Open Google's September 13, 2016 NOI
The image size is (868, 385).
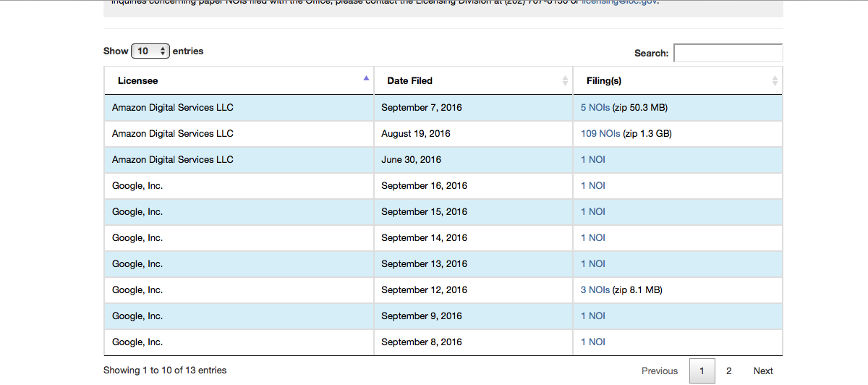(x=592, y=264)
